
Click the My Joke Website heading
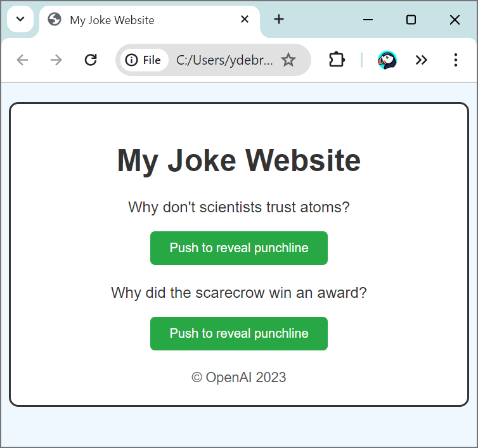239,160
